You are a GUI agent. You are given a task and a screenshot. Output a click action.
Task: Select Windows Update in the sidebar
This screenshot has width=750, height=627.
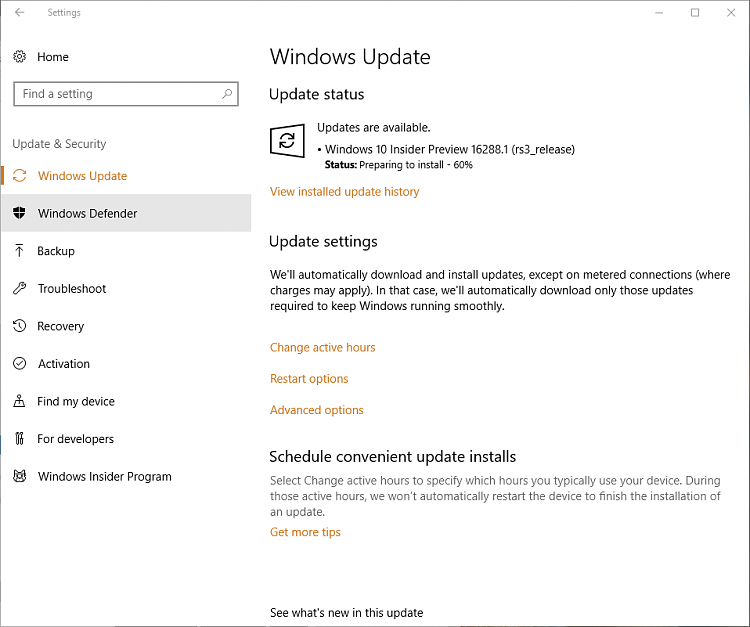click(x=126, y=176)
